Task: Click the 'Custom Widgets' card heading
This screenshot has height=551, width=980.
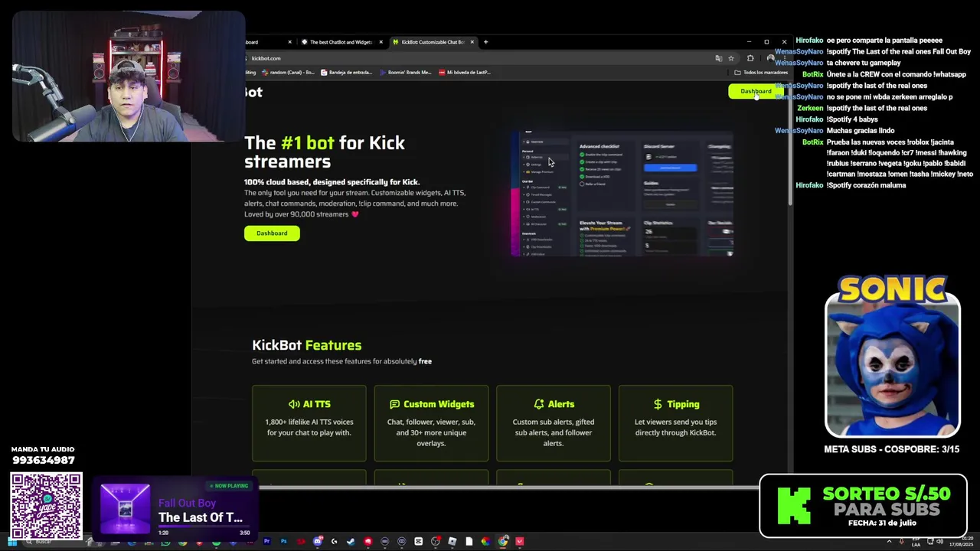Action: 439,404
